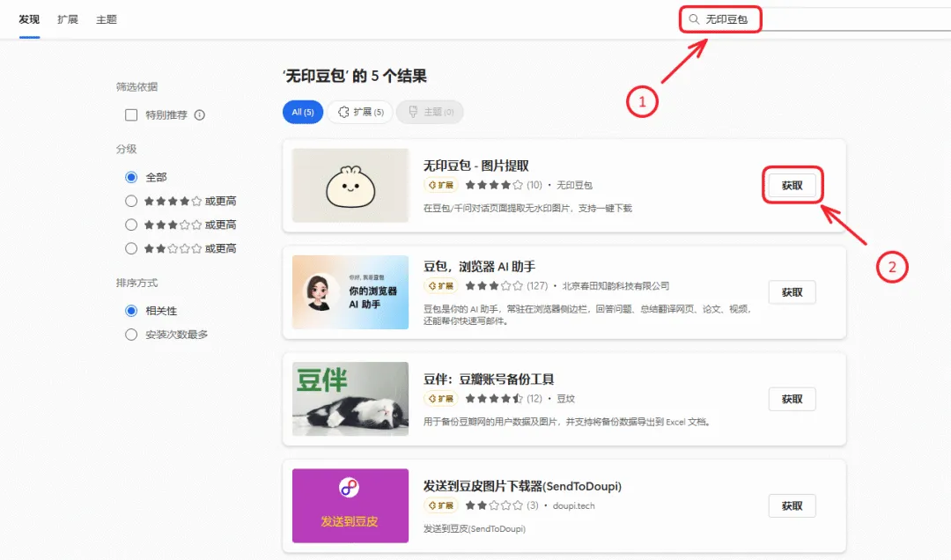Open the purple 发送到豆皮 thumbnail

350,505
